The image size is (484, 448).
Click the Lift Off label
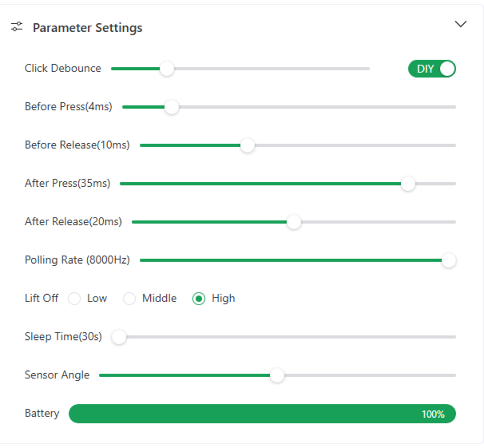(x=41, y=298)
